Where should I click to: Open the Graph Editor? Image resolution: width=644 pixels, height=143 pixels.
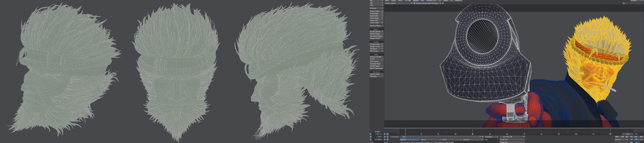377,16
